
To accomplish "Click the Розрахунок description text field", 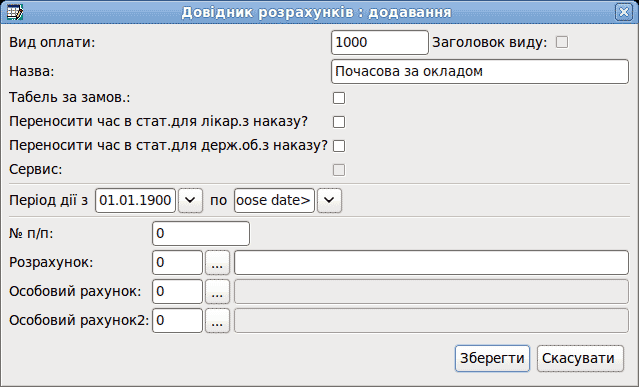I will tap(432, 263).
